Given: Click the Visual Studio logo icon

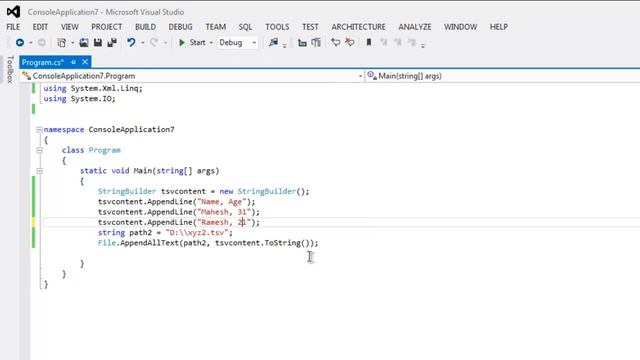Looking at the screenshot, I should [13, 12].
